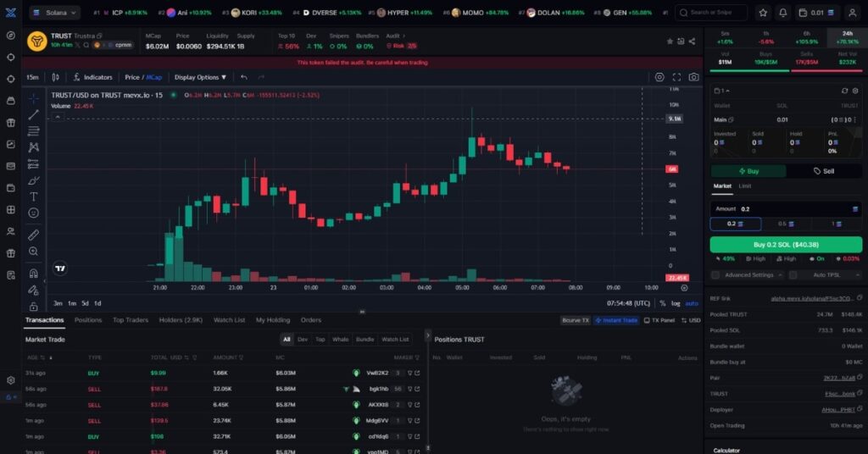Filter trades by Whale
The width and height of the screenshot is (868, 454).
coord(340,340)
